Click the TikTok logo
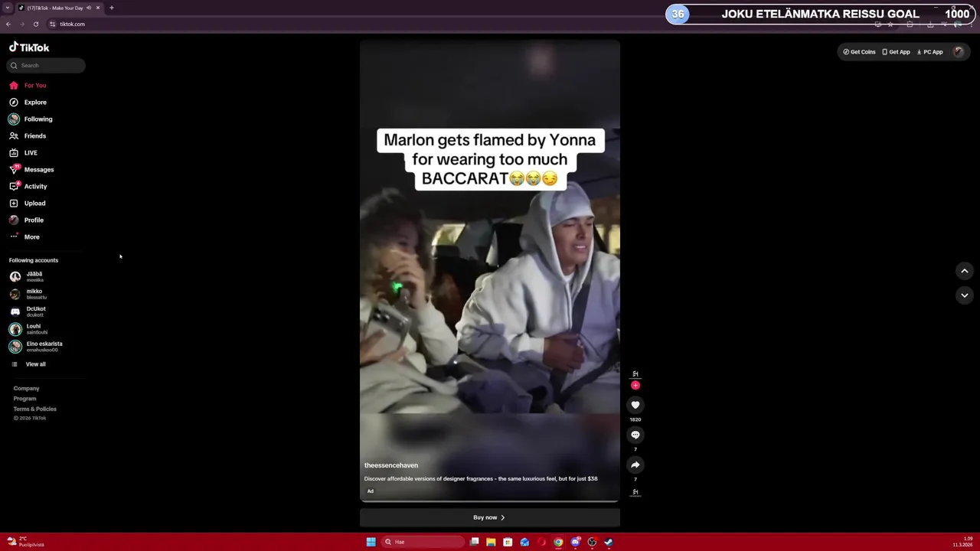 pyautogui.click(x=29, y=47)
